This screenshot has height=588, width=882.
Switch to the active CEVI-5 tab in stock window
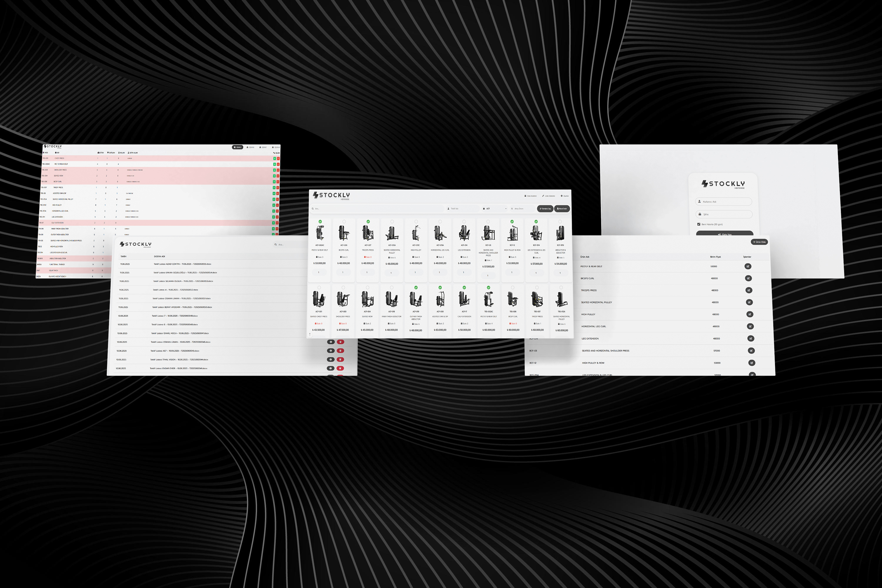pos(238,147)
